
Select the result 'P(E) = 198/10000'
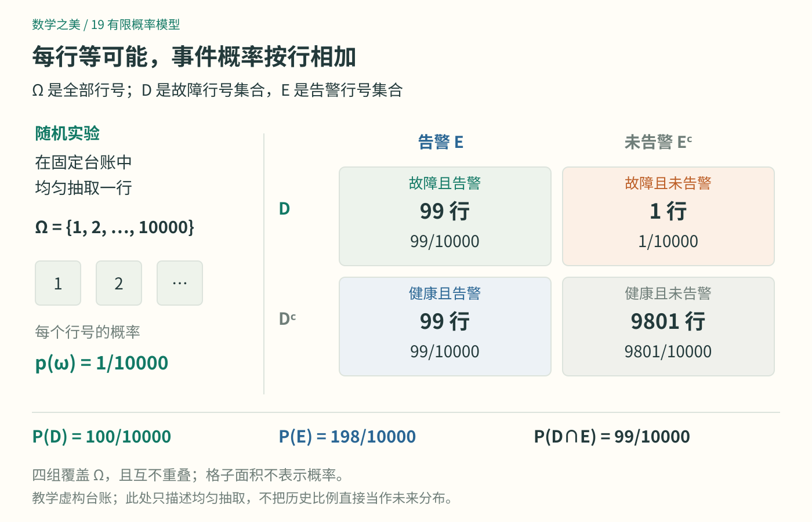point(347,437)
